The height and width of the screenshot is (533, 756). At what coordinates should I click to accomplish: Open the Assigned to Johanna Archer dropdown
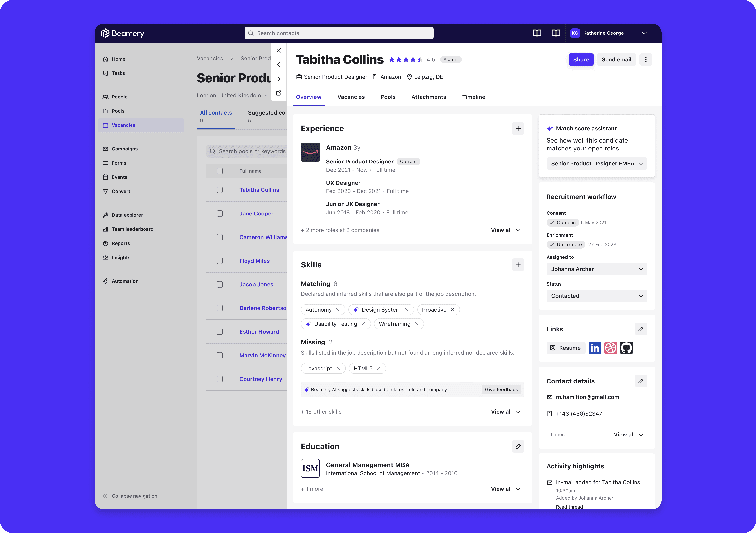[597, 269]
